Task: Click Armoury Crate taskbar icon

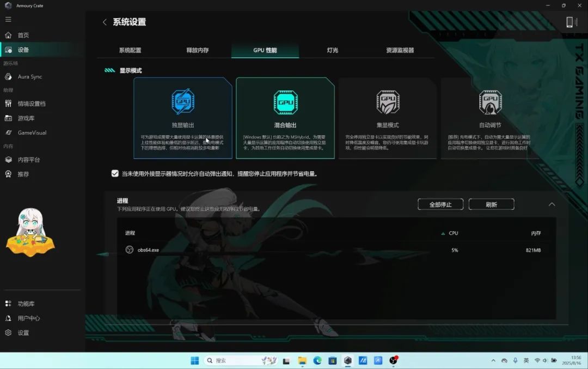Action: coord(347,361)
